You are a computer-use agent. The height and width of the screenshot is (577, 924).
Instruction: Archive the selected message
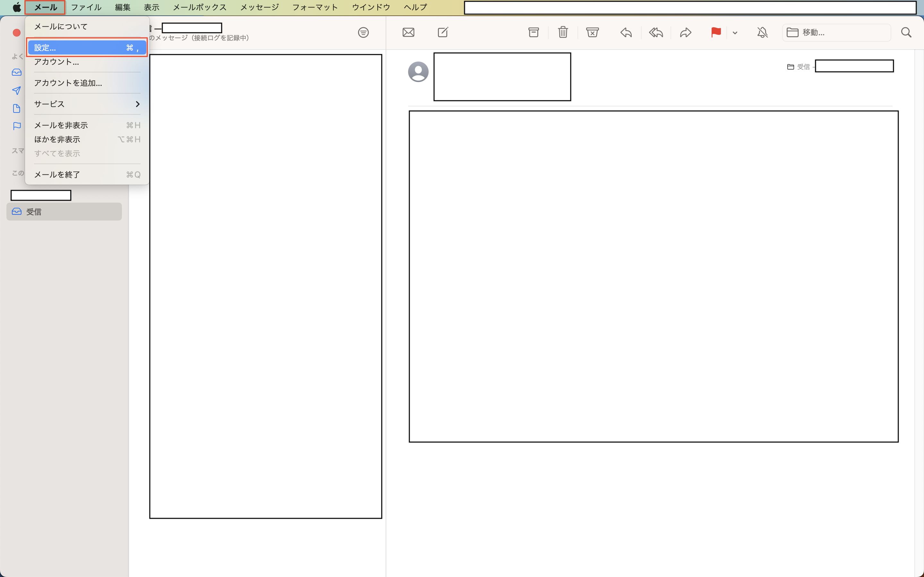534,32
